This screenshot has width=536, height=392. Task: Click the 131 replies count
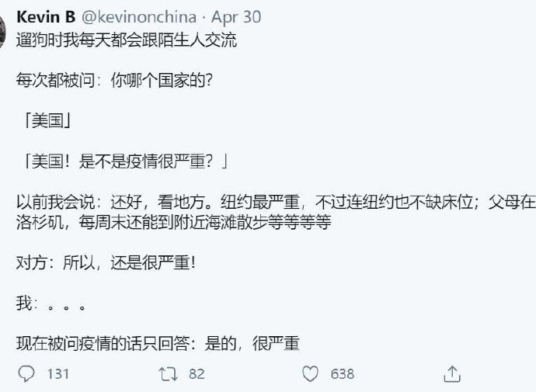click(58, 374)
